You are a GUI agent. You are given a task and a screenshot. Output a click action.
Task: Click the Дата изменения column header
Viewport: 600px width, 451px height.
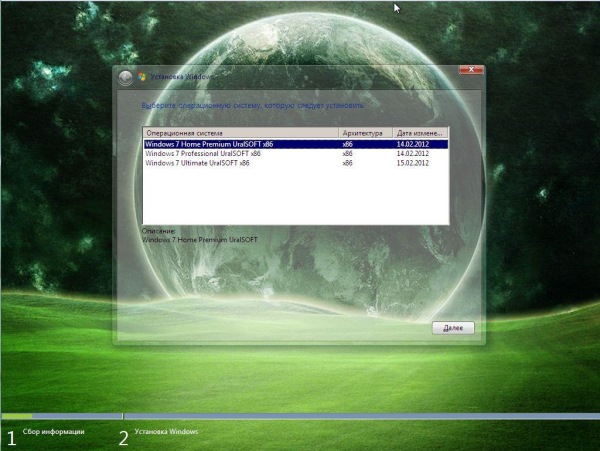[419, 132]
